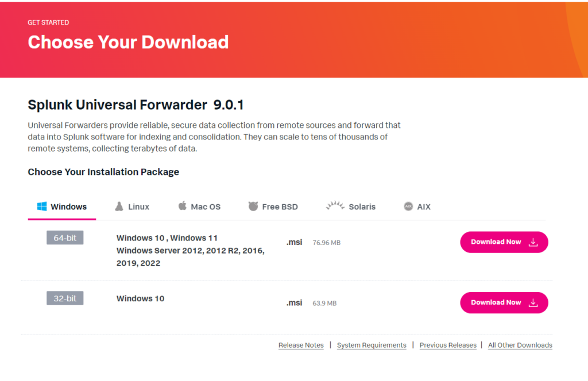The width and height of the screenshot is (588, 381).
Task: Download the 64-bit Windows installer
Action: (504, 242)
